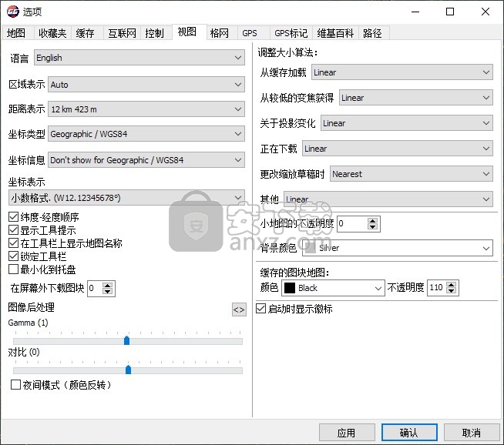504x445 pixels.
Task: Increase off-screen tile download count
Action: tap(108, 285)
